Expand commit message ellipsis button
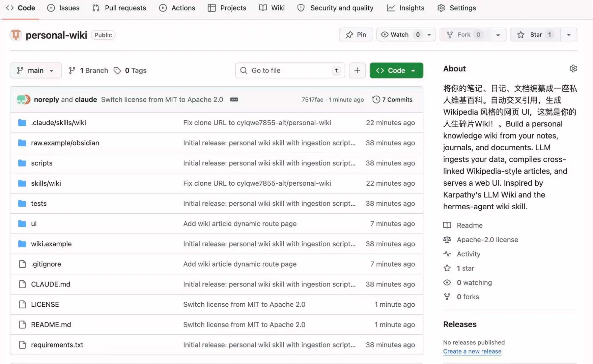The image size is (593, 364). (234, 99)
